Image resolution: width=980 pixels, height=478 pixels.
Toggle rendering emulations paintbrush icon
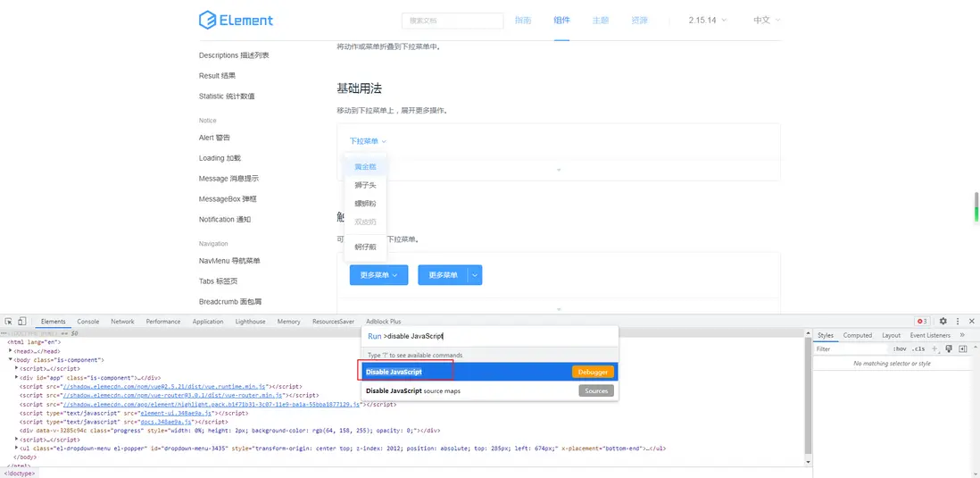click(x=949, y=348)
